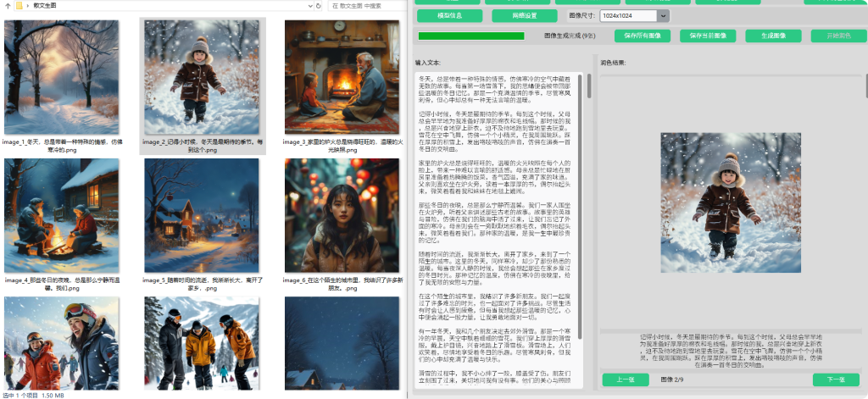Click the 开始润色 button

838,36
